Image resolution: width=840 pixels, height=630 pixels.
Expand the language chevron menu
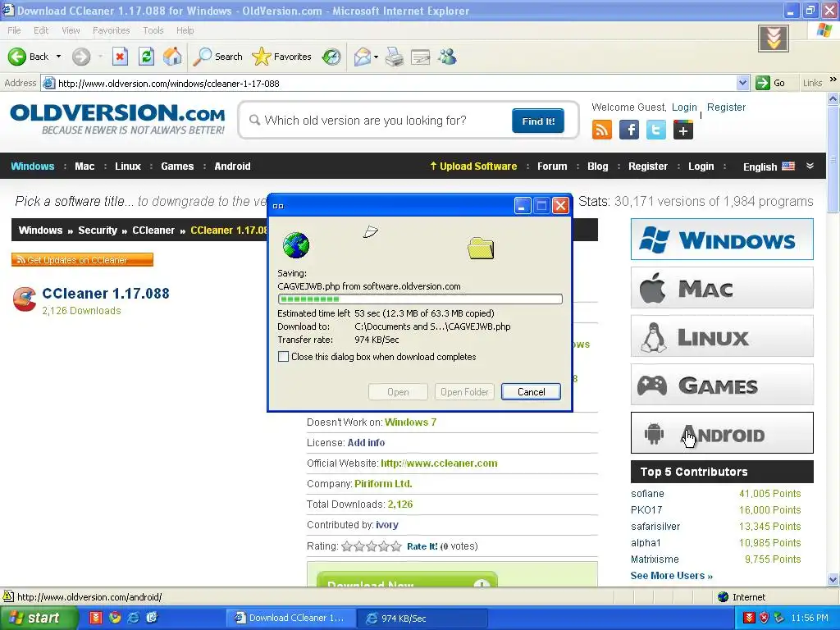pyautogui.click(x=810, y=166)
